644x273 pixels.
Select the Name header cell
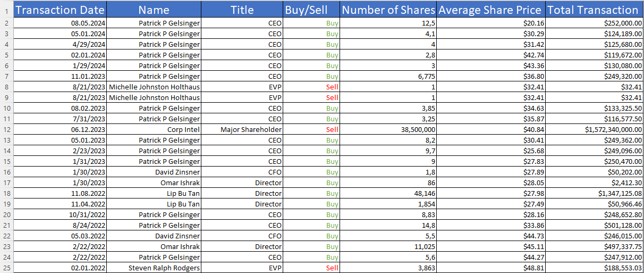click(x=154, y=10)
